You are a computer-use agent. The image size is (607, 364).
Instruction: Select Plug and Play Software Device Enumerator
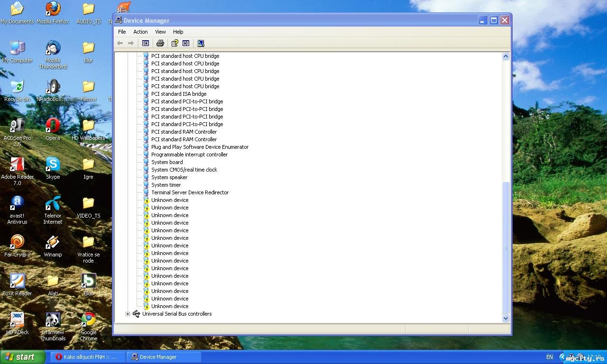(x=200, y=147)
